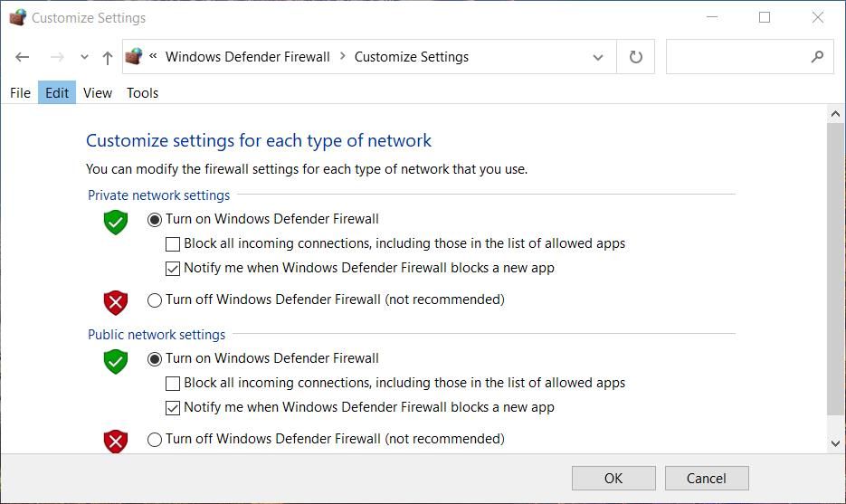This screenshot has height=504, width=846.
Task: Click the title bar firewall app icon
Action: [18, 17]
